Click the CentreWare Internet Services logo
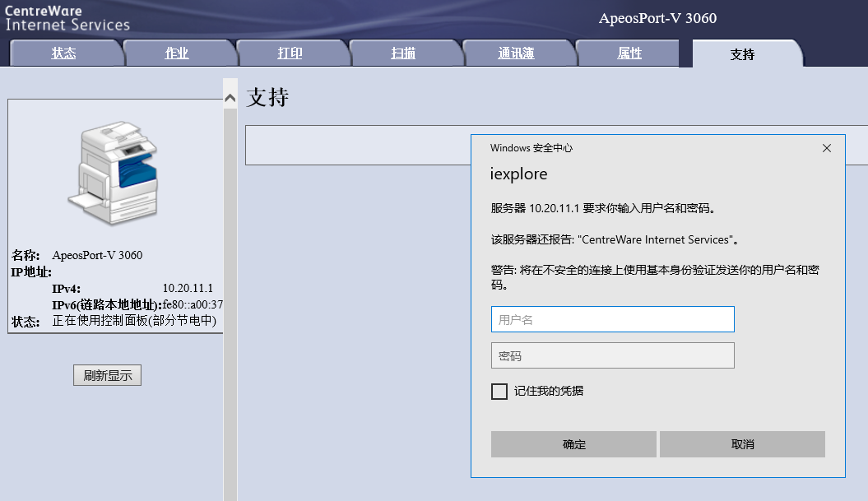This screenshot has height=501, width=868. [x=66, y=19]
